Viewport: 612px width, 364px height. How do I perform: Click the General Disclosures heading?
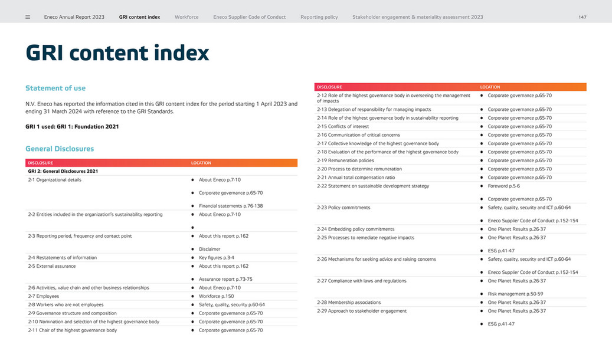click(x=60, y=149)
